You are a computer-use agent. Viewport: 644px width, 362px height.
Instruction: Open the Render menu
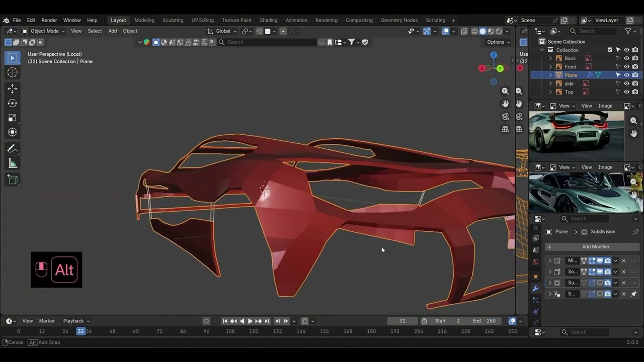49,20
